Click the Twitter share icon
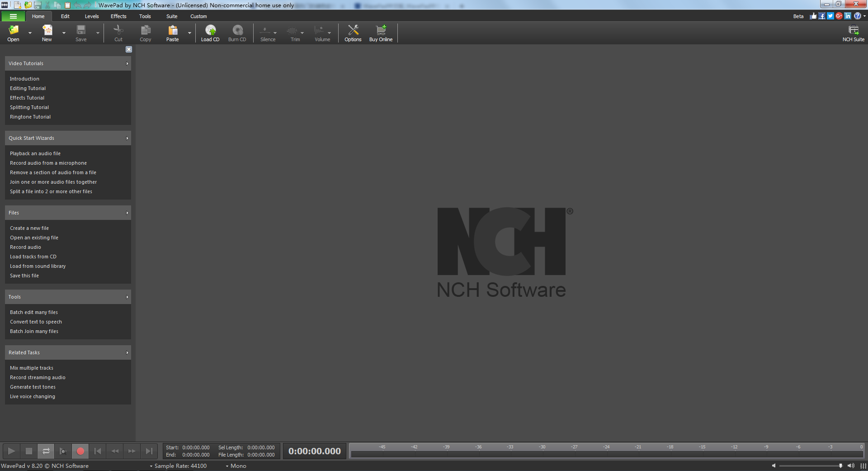The width and height of the screenshot is (868, 471). pyautogui.click(x=830, y=16)
